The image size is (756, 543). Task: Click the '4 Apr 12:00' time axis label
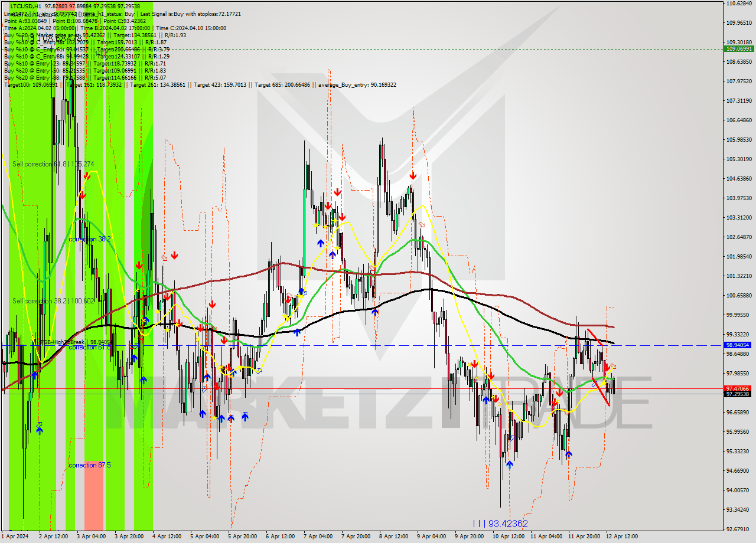point(167,536)
